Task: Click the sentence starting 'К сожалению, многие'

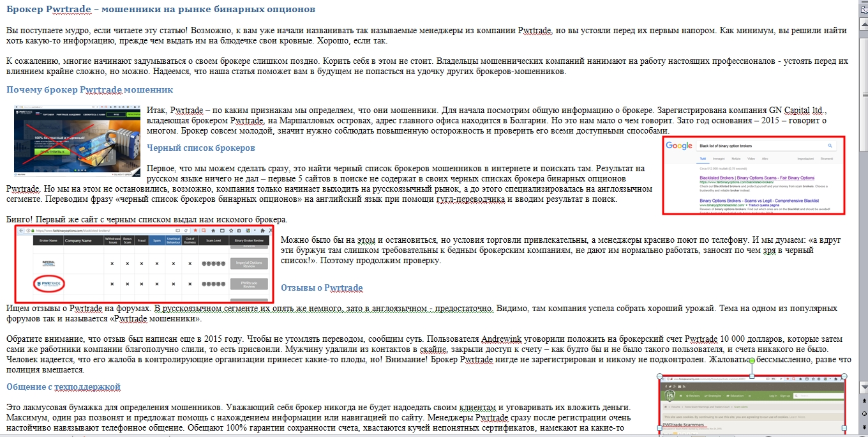Action: tap(163, 61)
